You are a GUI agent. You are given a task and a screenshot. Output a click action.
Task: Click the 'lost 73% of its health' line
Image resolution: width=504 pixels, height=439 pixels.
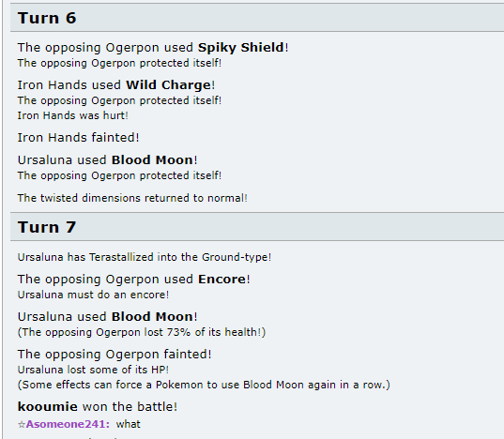tap(142, 332)
